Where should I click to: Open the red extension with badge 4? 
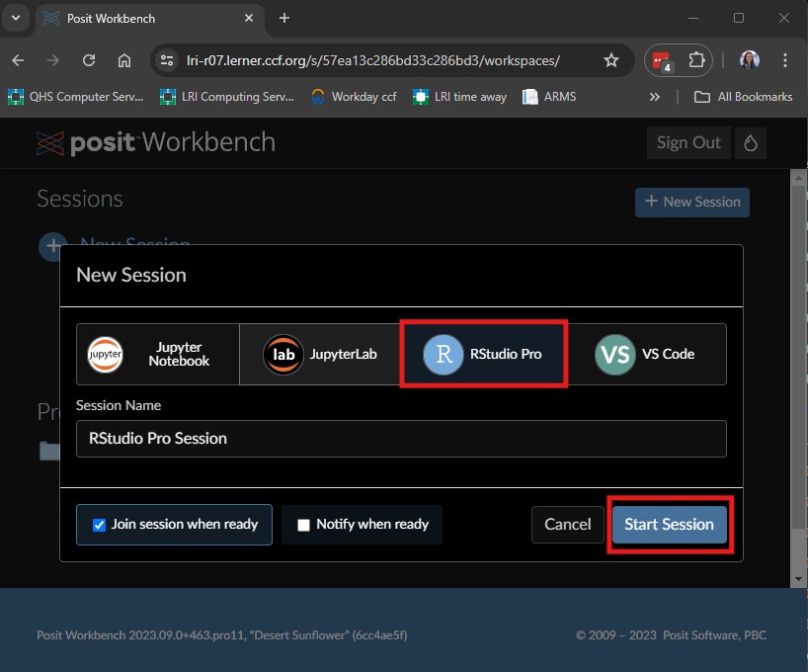[662, 61]
